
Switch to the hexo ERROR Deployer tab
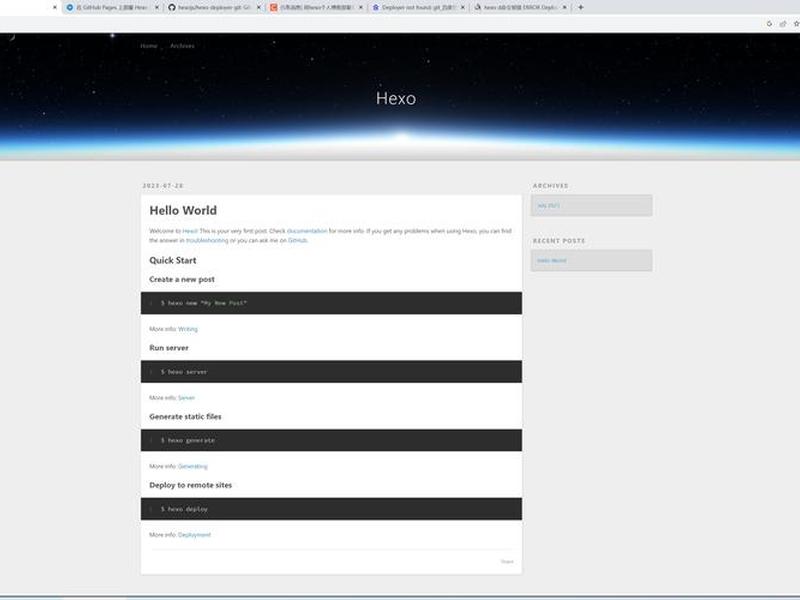[520, 7]
